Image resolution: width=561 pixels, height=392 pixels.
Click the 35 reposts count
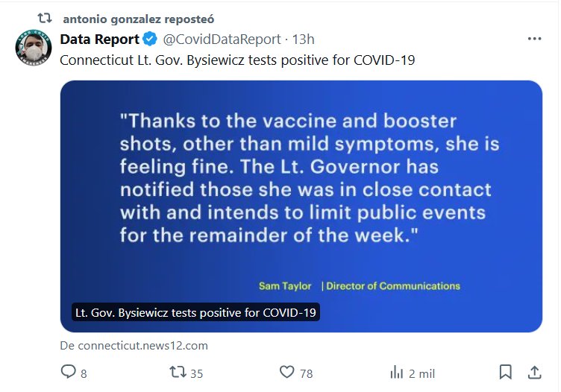[196, 373]
